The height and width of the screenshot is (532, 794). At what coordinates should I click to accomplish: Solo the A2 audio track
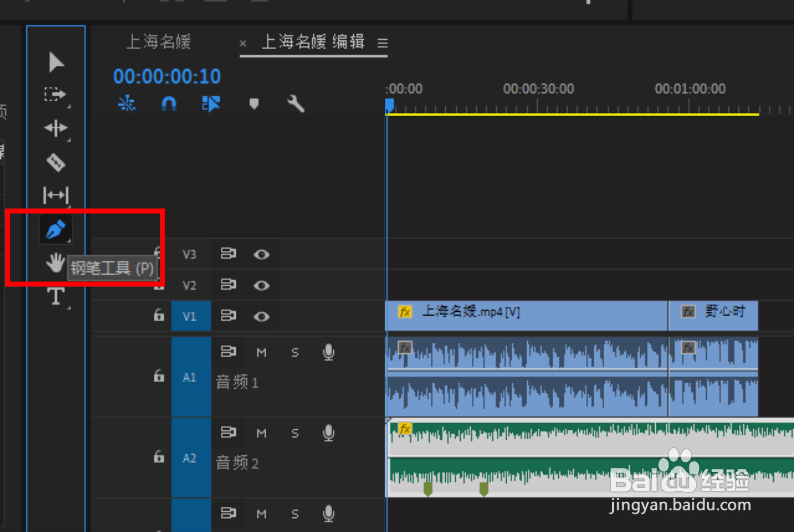[295, 433]
